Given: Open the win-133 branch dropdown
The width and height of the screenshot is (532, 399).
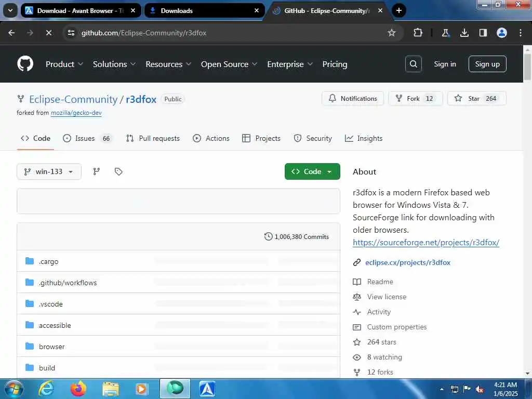Looking at the screenshot, I should point(49,171).
